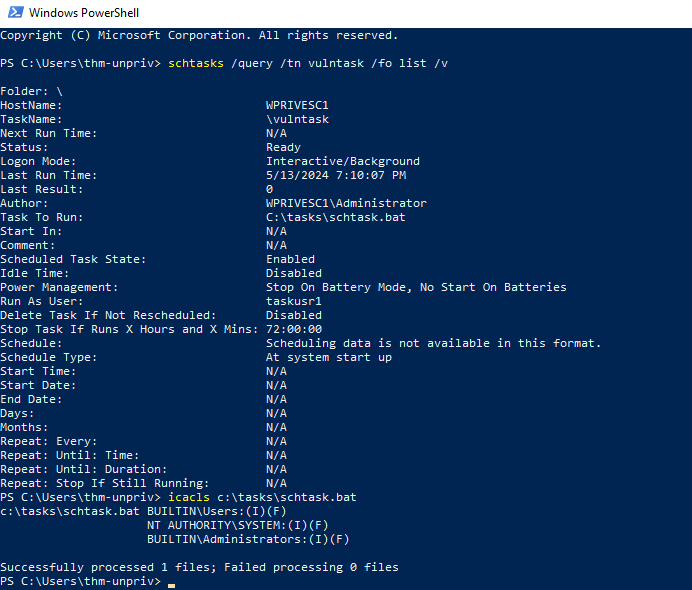Click the icacls command text
Viewport: 692px width, 590px height.
point(189,497)
